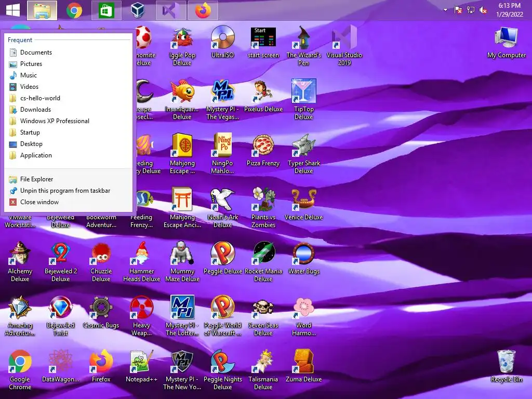Image resolution: width=532 pixels, height=399 pixels.
Task: Open Music from the jump list
Action: 68,75
